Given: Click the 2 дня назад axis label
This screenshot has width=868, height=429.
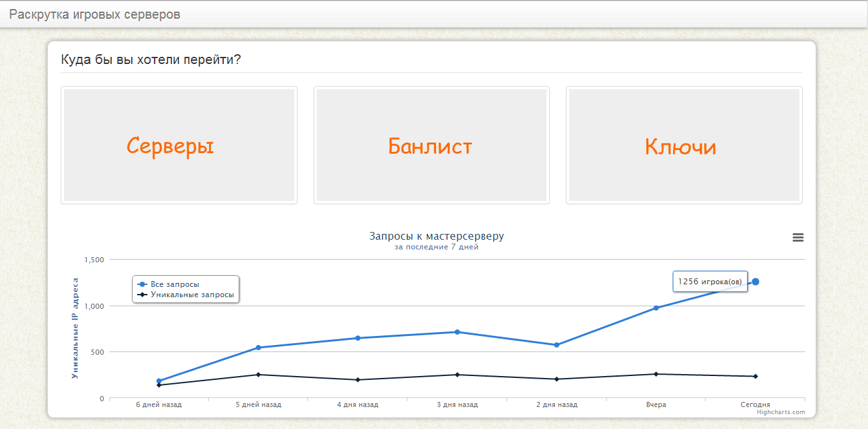Looking at the screenshot, I should (x=556, y=405).
